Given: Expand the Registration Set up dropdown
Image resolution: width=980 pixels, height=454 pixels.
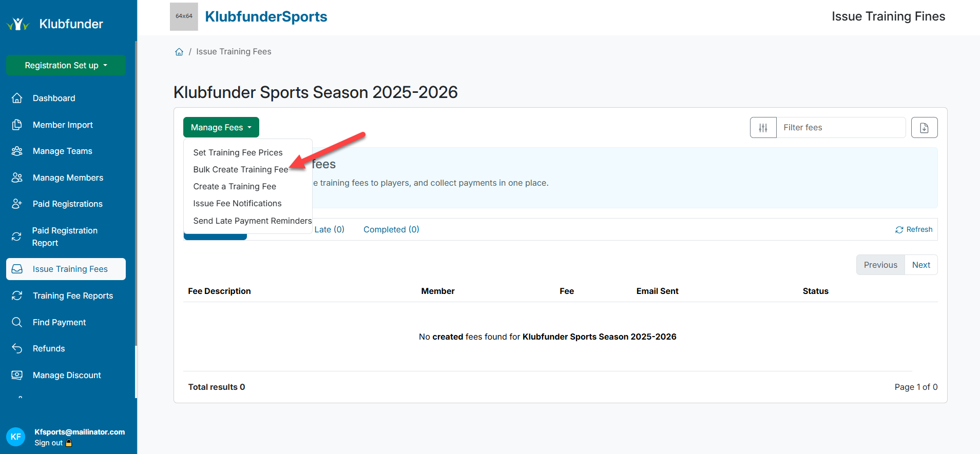Looking at the screenshot, I should [x=66, y=65].
